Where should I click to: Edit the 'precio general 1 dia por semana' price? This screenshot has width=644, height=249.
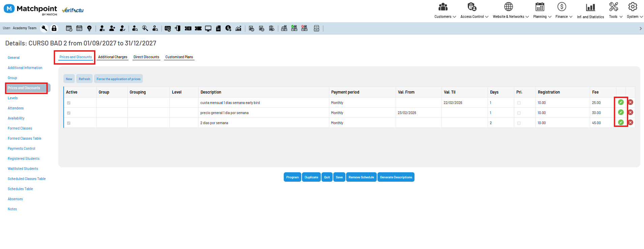pos(621,112)
